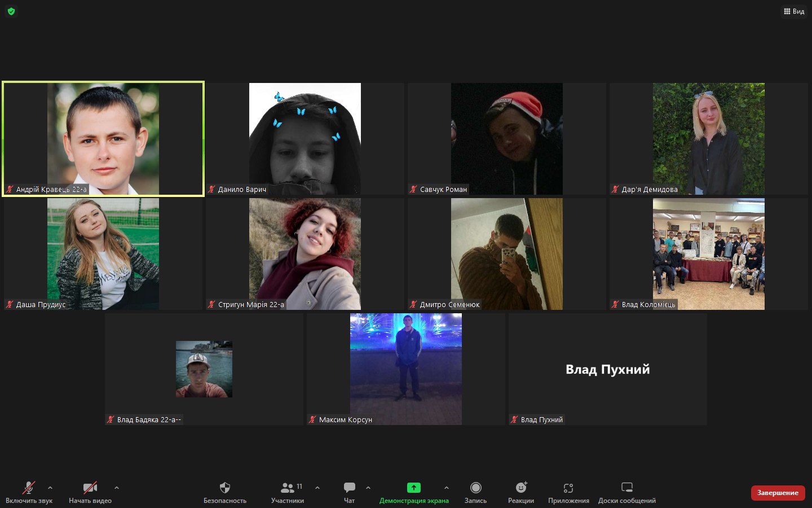Viewport: 812px width, 508px height.
Task: Expand the arrow beside Участники
Action: tap(317, 488)
